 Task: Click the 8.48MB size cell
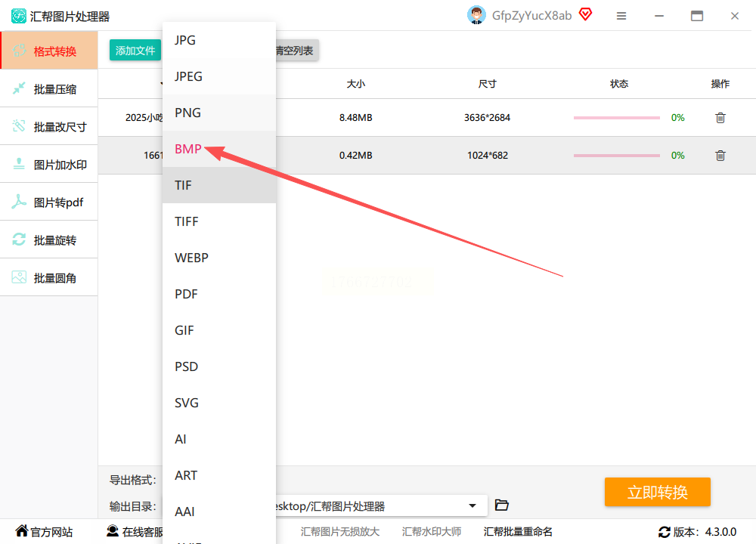click(x=356, y=118)
